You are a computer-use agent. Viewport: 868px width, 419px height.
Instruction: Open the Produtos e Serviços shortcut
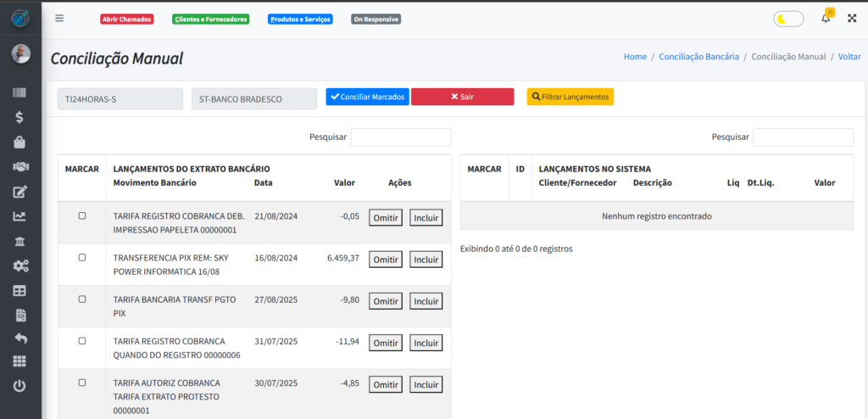pyautogui.click(x=300, y=19)
